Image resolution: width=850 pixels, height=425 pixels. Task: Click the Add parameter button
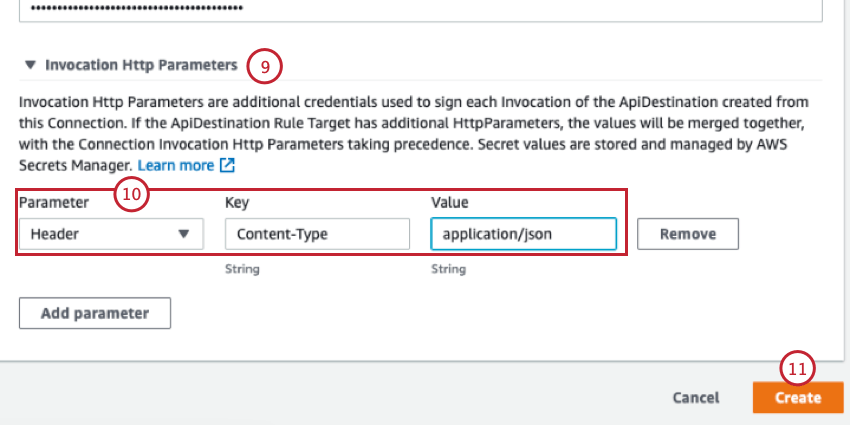95,313
